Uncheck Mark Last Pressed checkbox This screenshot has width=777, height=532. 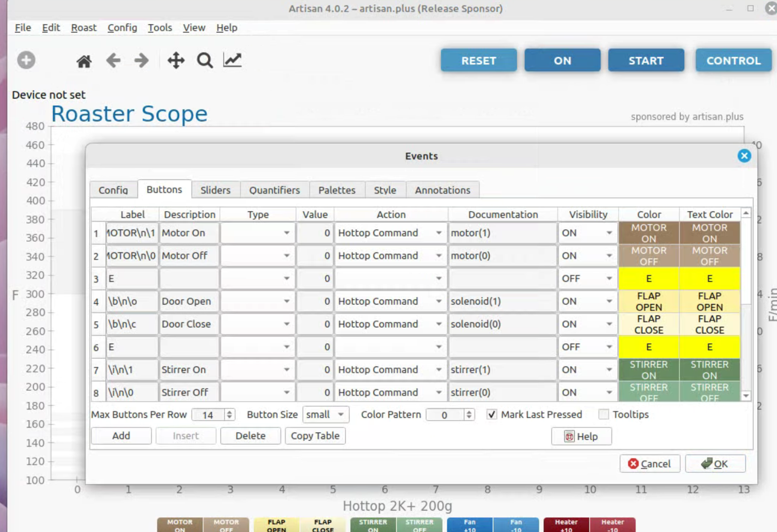click(492, 415)
